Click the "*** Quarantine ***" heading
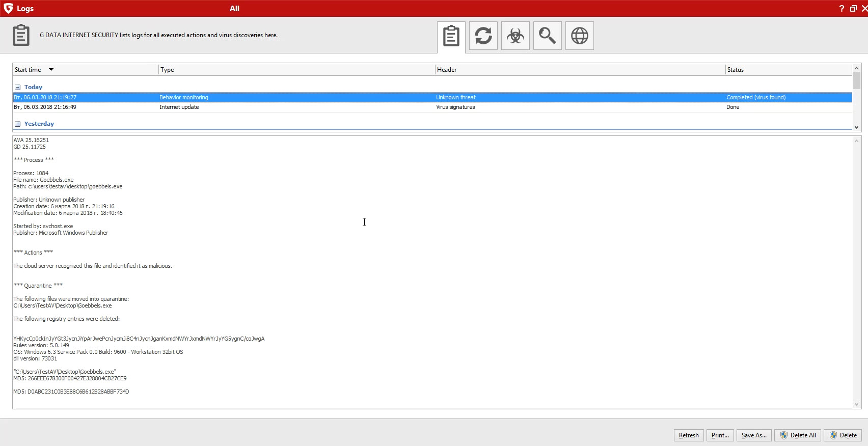The image size is (868, 446). coord(38,286)
